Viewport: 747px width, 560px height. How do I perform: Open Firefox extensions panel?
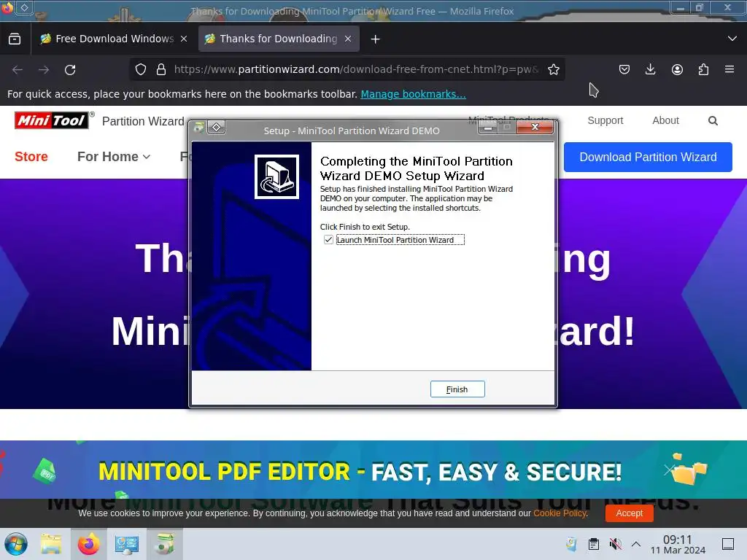[703, 69]
